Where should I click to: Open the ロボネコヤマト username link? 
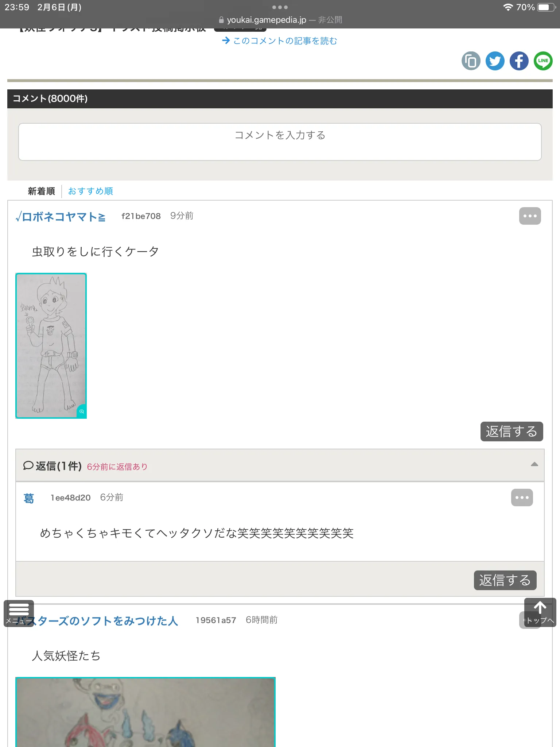click(61, 217)
